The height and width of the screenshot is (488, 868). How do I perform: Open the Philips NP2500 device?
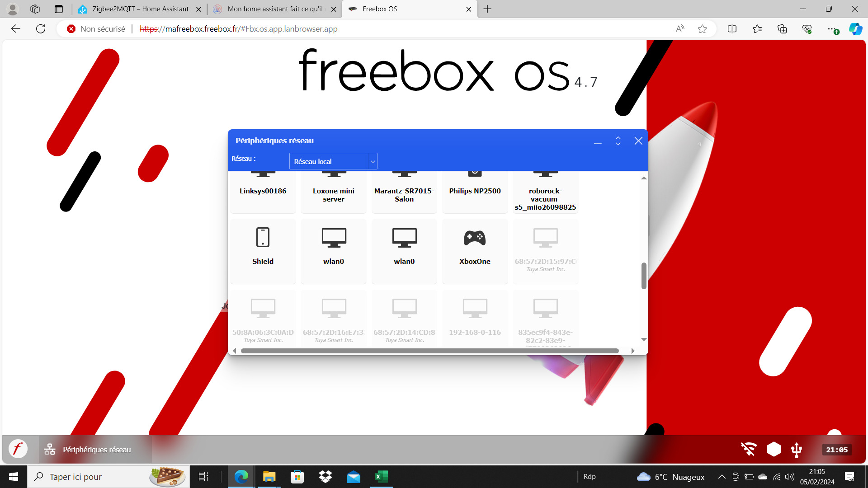click(475, 192)
